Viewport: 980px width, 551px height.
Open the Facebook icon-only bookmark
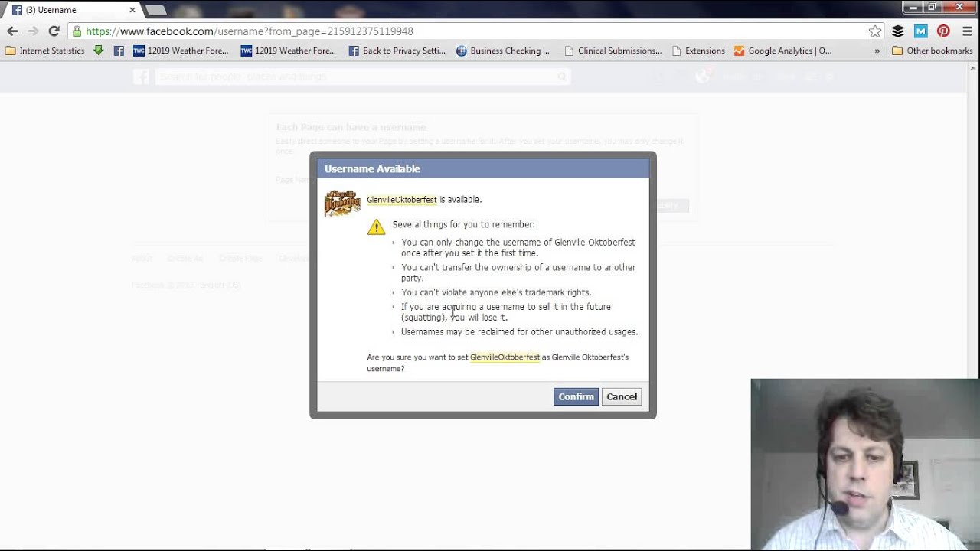coord(119,51)
